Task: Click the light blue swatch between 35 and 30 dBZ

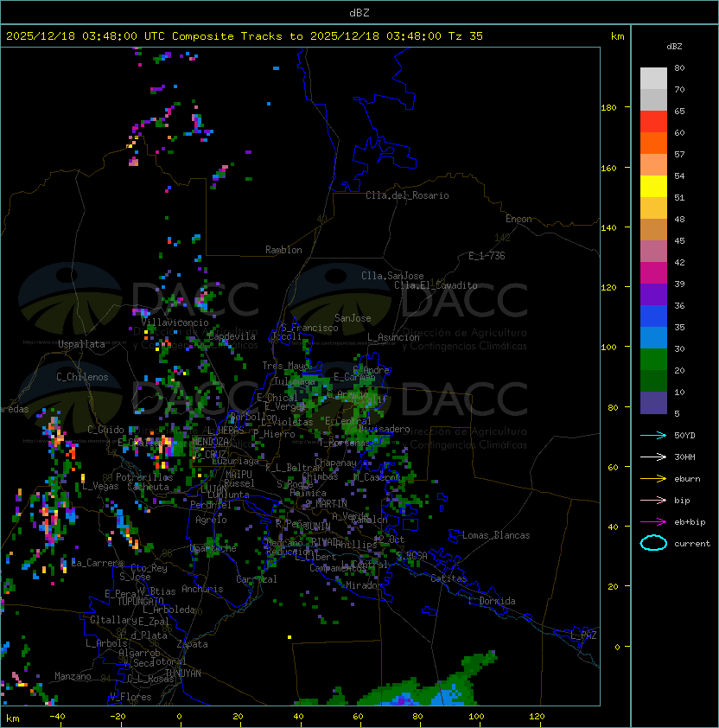Action: click(653, 338)
